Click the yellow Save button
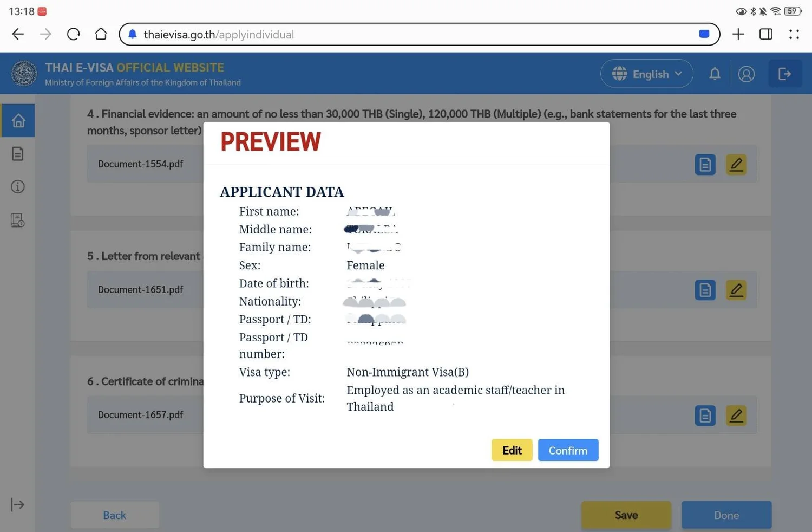This screenshot has height=532, width=812. click(x=626, y=515)
